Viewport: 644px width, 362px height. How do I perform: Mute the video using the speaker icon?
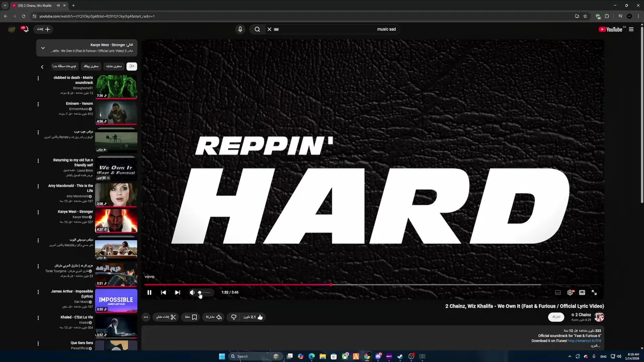coord(192,292)
